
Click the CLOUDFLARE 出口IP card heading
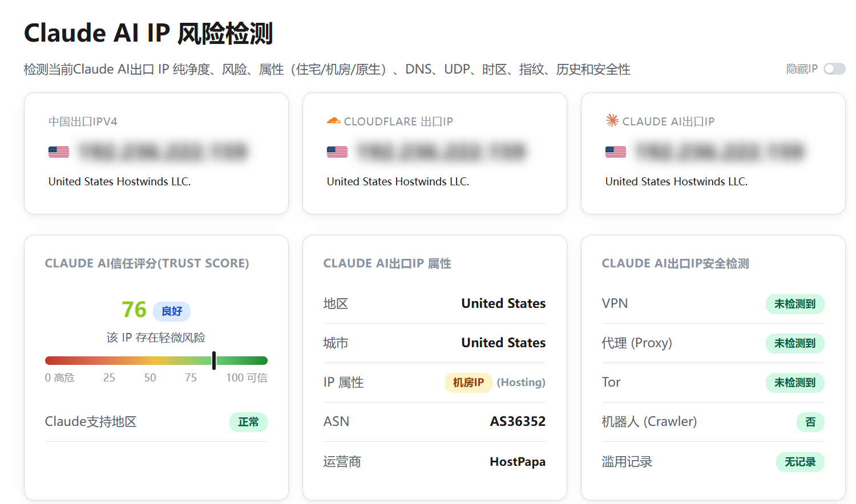click(398, 121)
